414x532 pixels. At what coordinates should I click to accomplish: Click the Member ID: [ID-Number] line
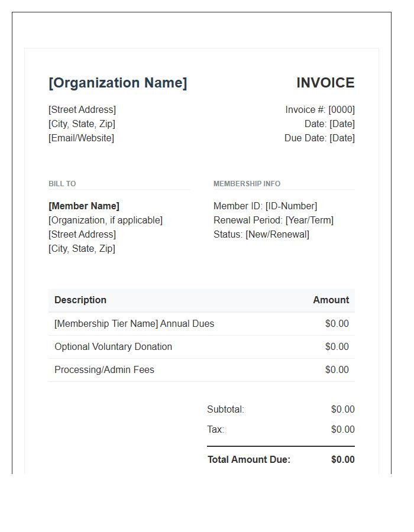point(265,206)
